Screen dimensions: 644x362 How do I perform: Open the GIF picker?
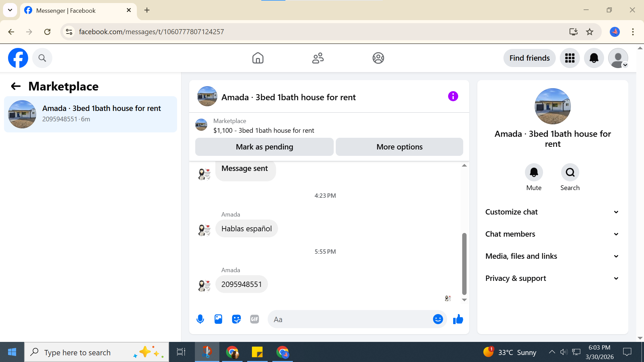point(255,319)
